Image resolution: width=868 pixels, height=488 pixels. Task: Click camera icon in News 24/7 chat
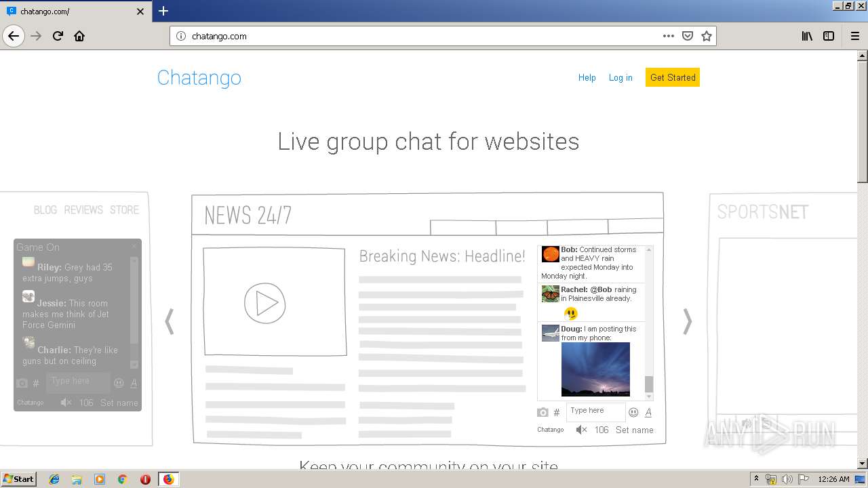point(542,412)
